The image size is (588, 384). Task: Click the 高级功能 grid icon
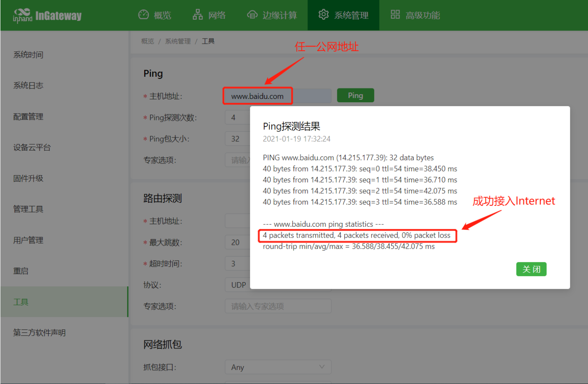[395, 15]
